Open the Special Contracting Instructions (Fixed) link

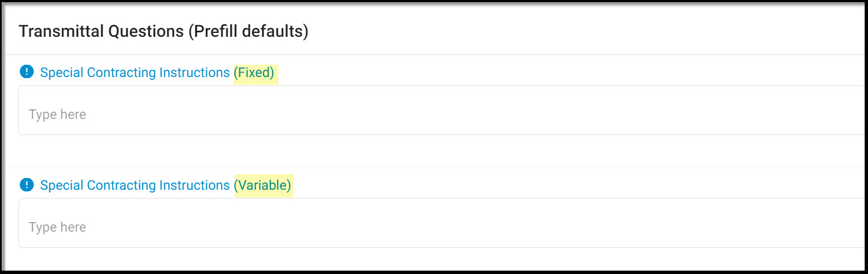pos(157,73)
